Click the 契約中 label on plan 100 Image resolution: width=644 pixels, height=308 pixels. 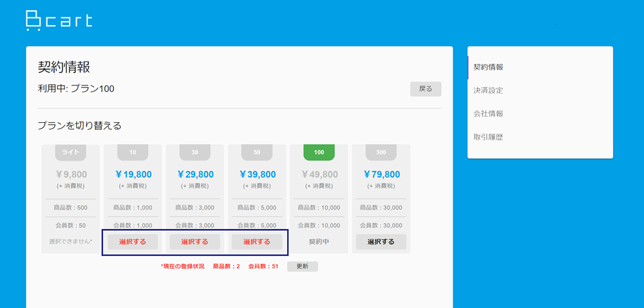tap(319, 242)
